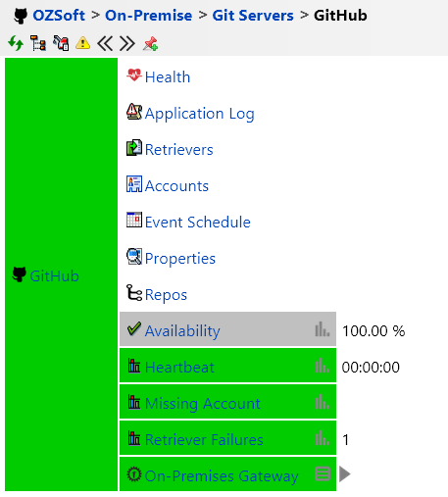448x497 pixels.
Task: Click the pushpin add icon
Action: (x=150, y=43)
